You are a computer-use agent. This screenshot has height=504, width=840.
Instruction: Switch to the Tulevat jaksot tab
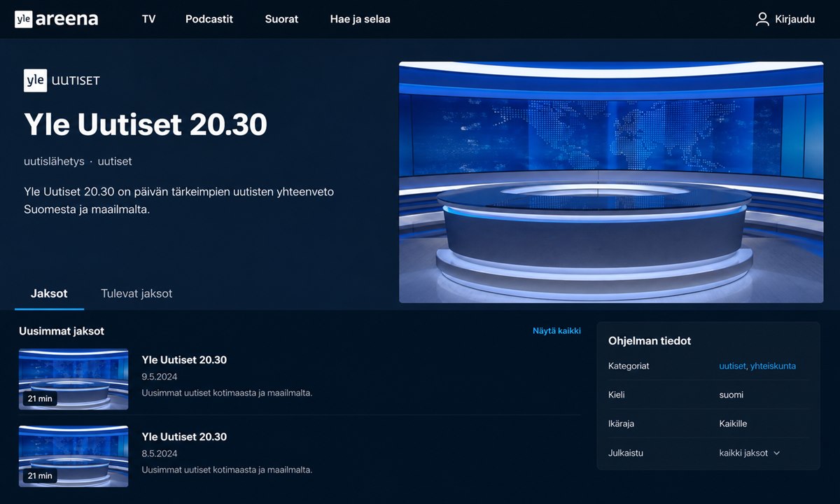point(136,294)
